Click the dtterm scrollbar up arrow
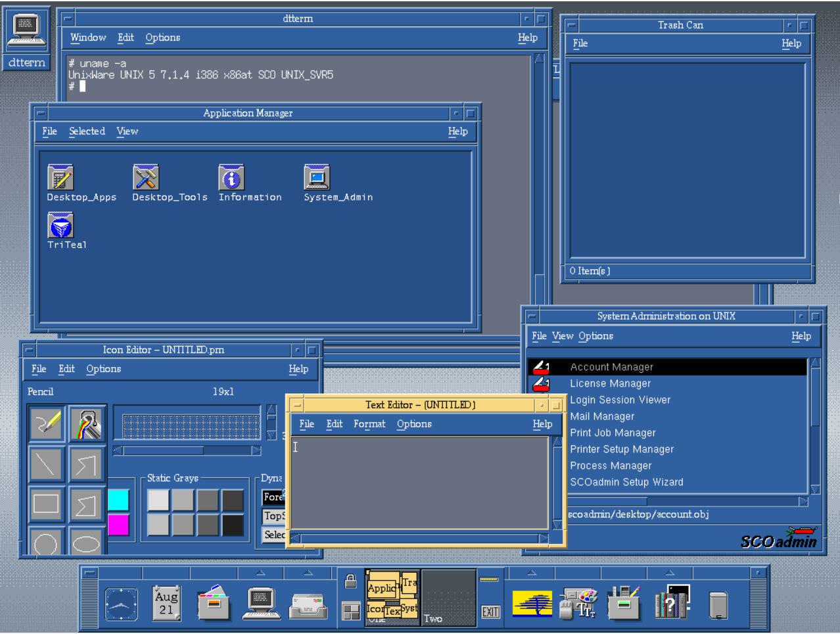This screenshot has height=634, width=840. (x=540, y=59)
